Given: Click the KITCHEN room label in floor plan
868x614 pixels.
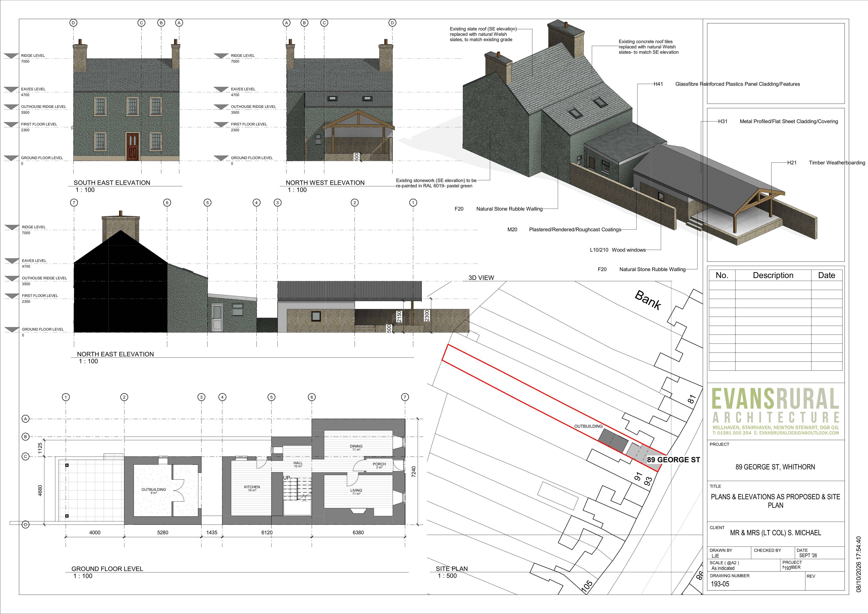Looking at the screenshot, I should coord(252,487).
